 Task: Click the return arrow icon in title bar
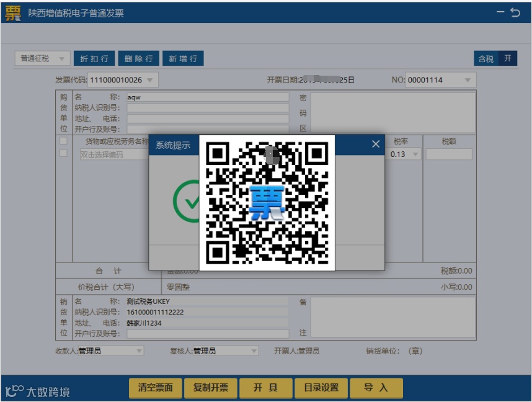pos(515,13)
